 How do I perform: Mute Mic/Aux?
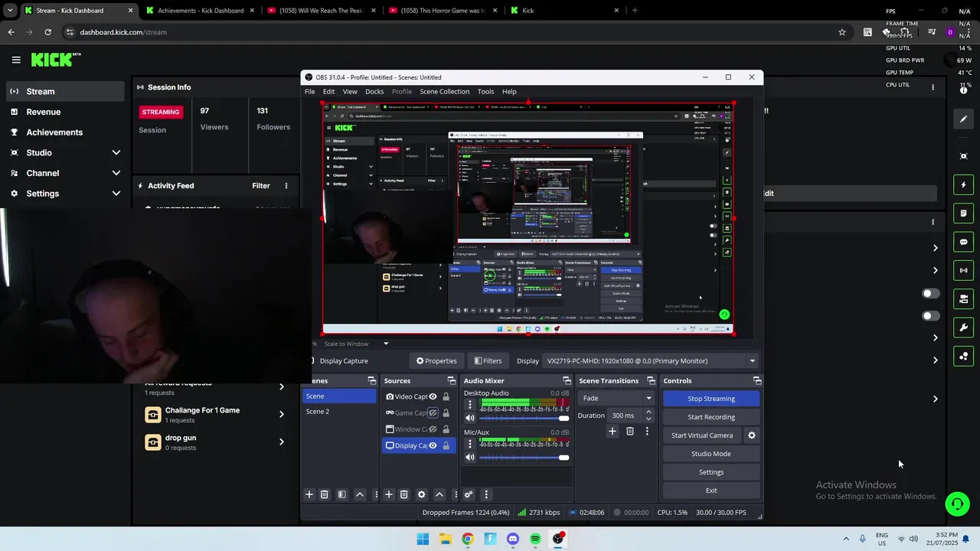pos(470,458)
